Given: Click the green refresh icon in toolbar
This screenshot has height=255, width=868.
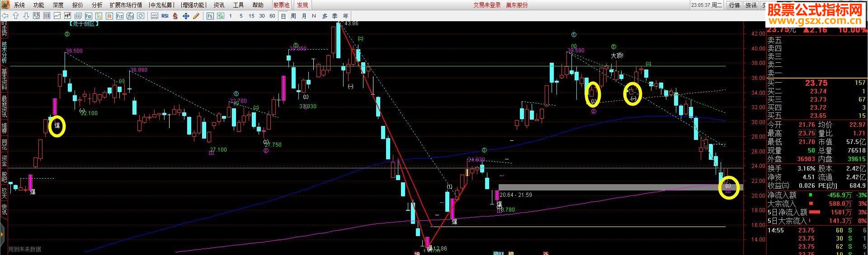Looking at the screenshot, I should click(x=221, y=16).
